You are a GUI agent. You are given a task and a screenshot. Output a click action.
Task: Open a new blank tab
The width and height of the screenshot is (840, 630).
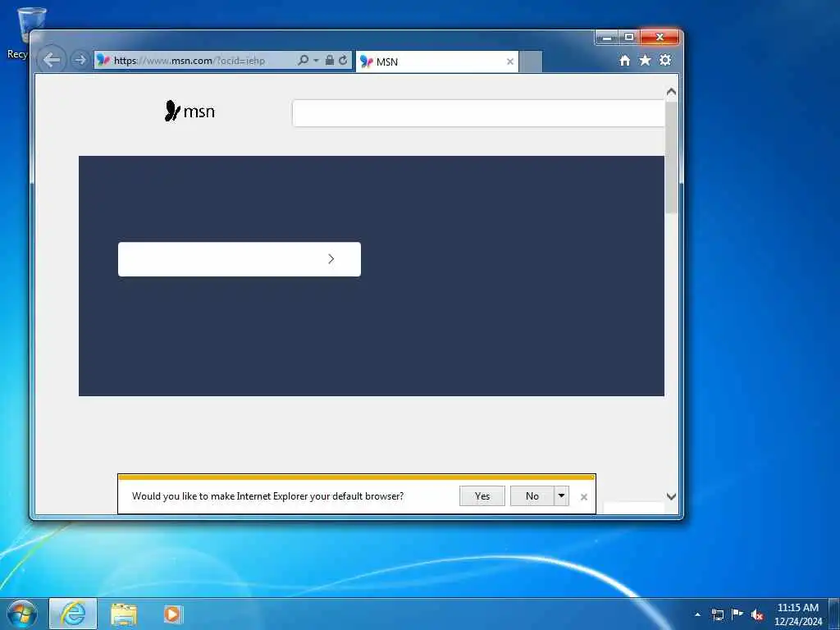531,62
